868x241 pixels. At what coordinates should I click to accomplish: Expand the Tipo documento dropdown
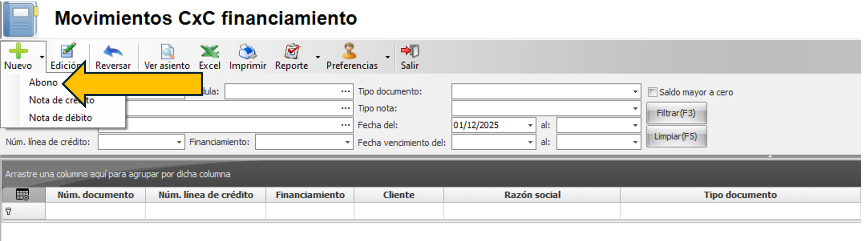click(x=635, y=92)
